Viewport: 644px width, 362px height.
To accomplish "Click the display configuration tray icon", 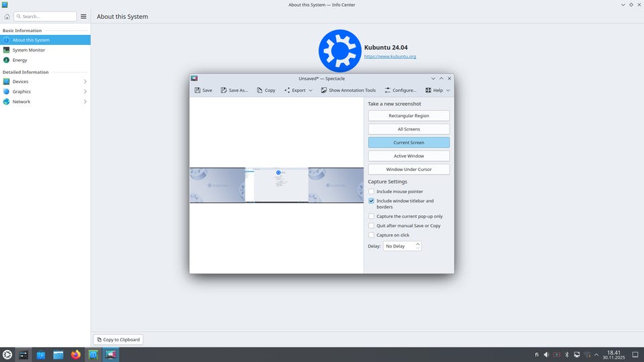I will point(577,355).
